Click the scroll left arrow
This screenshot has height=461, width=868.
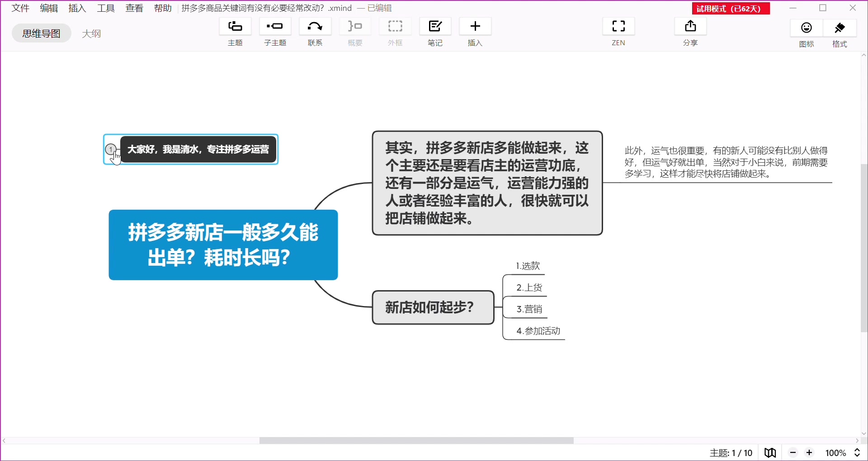4,441
